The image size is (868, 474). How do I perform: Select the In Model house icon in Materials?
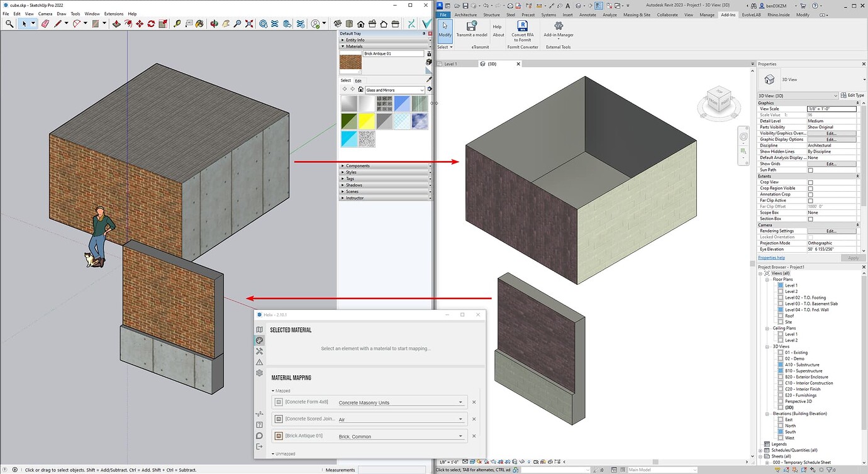point(360,89)
